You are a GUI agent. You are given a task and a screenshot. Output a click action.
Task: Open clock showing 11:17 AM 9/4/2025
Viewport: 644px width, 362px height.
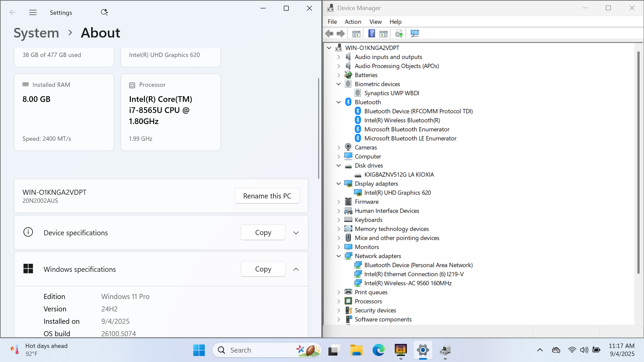point(622,350)
